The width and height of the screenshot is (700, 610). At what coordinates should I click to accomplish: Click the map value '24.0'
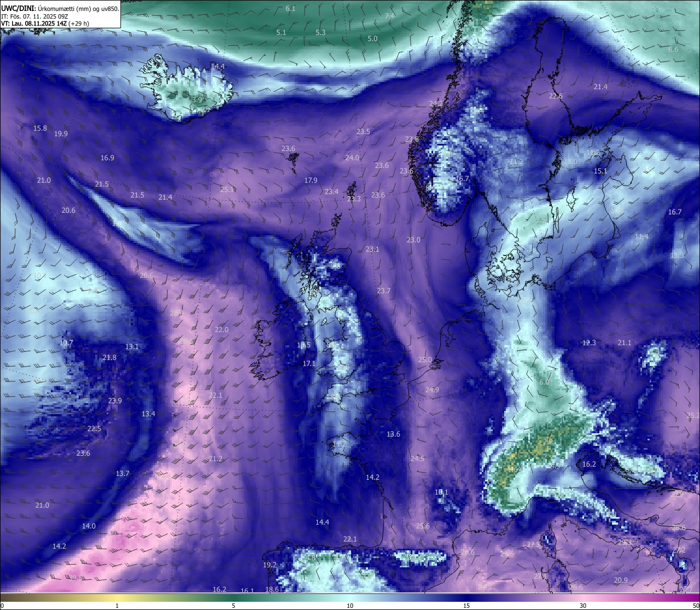[x=352, y=158]
